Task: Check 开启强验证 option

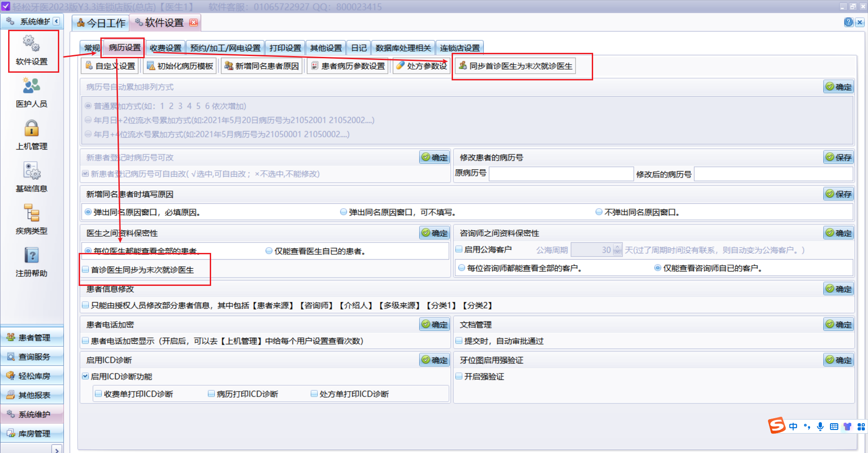Action: point(459,376)
